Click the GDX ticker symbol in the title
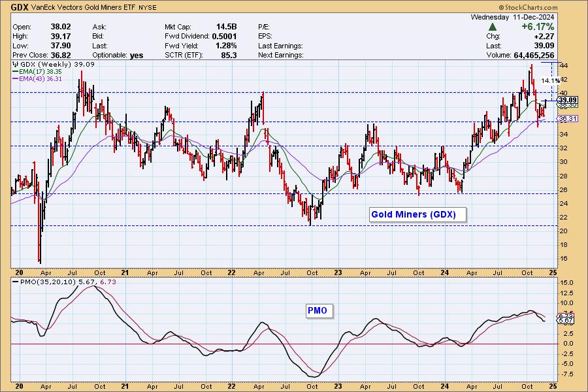588x392 pixels. point(20,7)
